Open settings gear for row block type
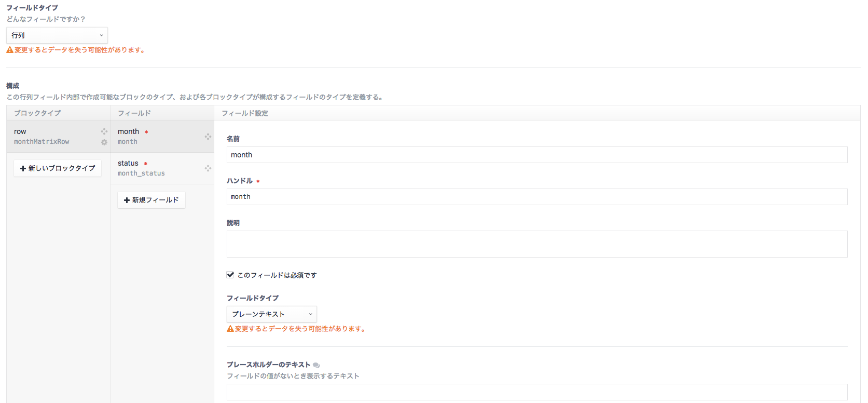 [104, 142]
